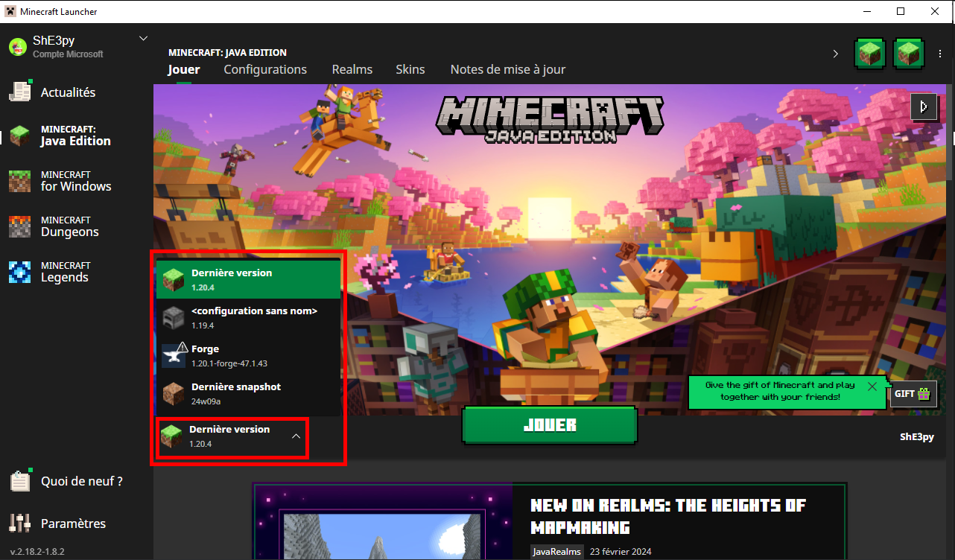Open the New on Realms article headline

point(668,516)
